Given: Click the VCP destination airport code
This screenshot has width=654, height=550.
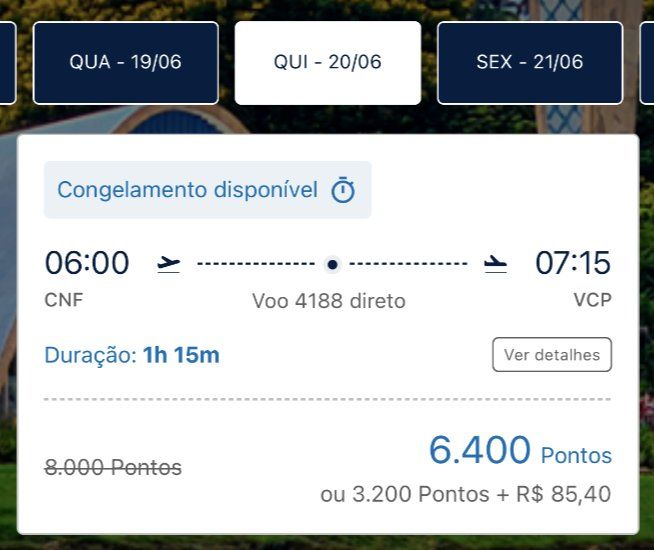Looking at the screenshot, I should coord(592,300).
